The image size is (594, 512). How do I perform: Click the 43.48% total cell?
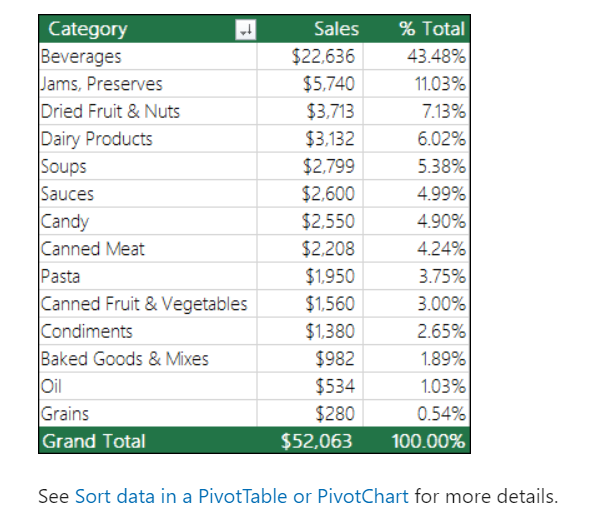416,56
